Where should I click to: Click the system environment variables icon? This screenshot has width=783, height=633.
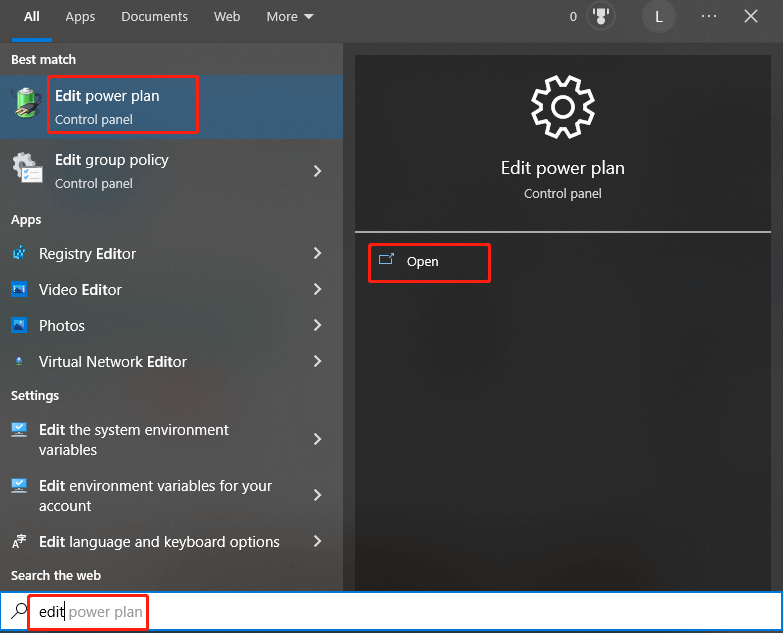coord(19,429)
